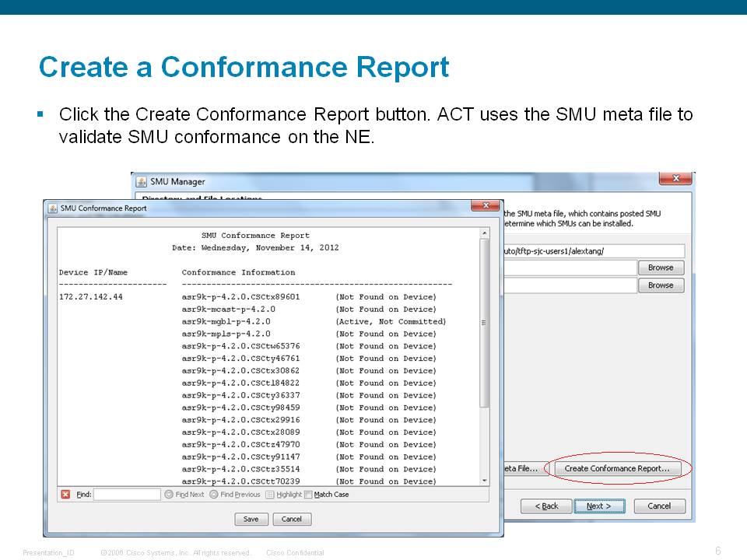Click scroll up arrow in report pane

(x=485, y=233)
